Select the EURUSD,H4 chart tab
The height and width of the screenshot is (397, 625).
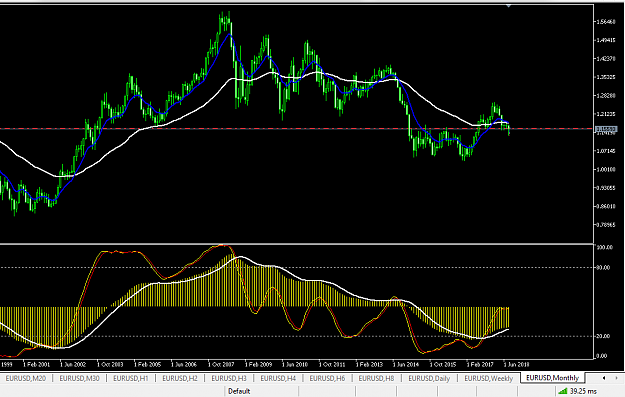(278, 378)
